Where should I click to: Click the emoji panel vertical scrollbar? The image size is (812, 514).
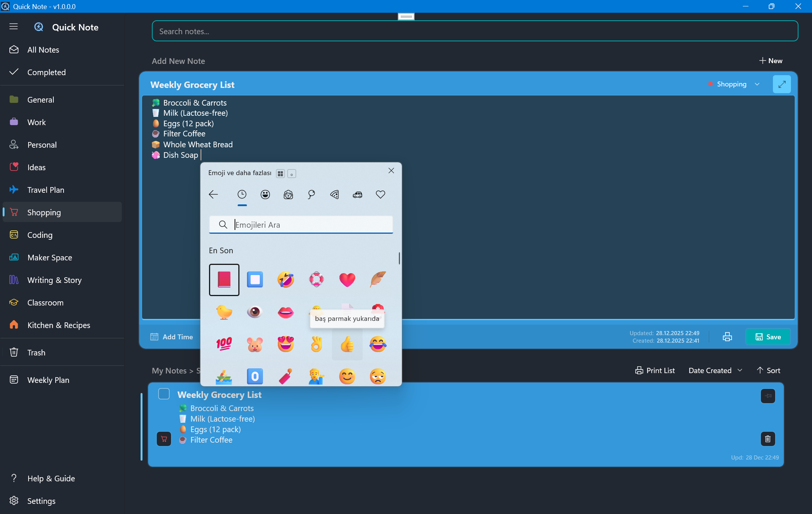click(399, 258)
